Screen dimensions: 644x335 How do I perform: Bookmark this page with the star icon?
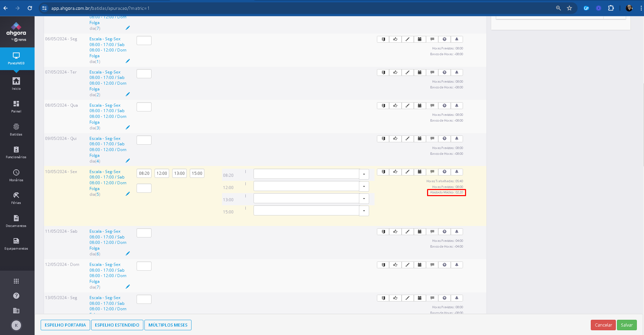569,8
